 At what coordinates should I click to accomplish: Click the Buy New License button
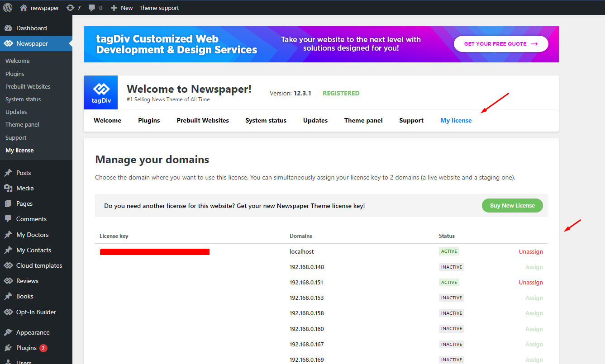tap(512, 205)
